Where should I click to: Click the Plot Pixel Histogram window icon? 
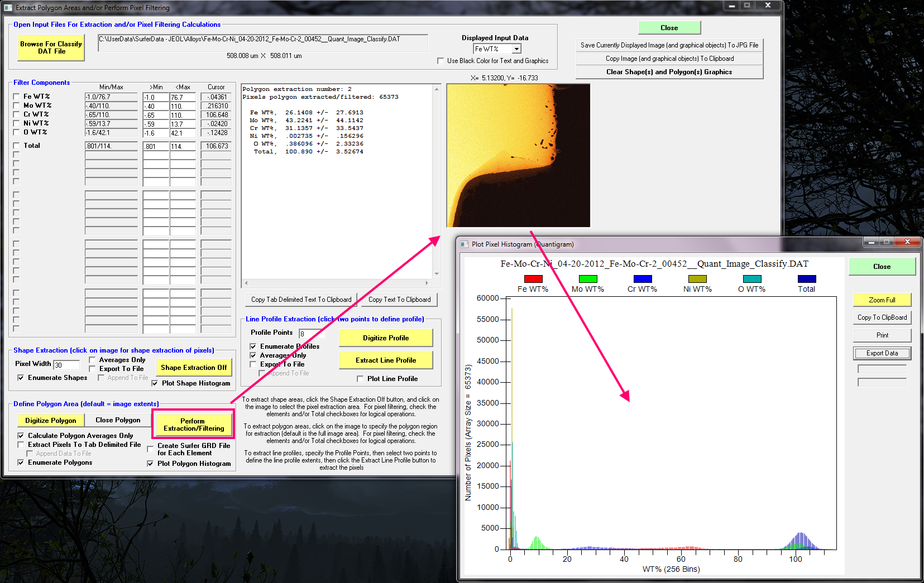465,244
